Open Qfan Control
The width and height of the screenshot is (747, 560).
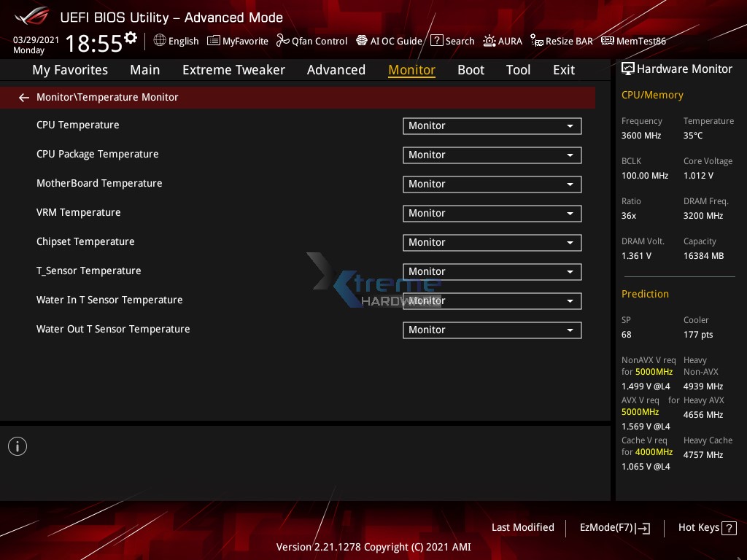(311, 41)
